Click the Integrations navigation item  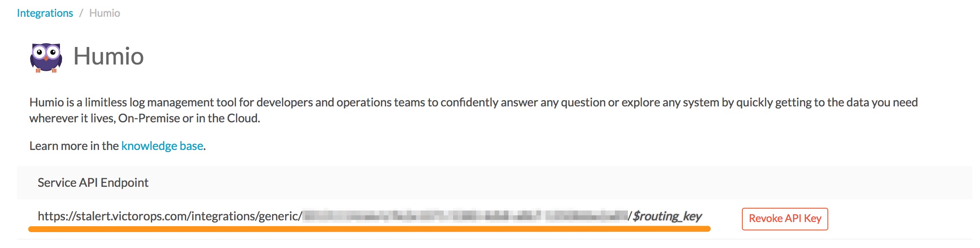click(x=44, y=13)
